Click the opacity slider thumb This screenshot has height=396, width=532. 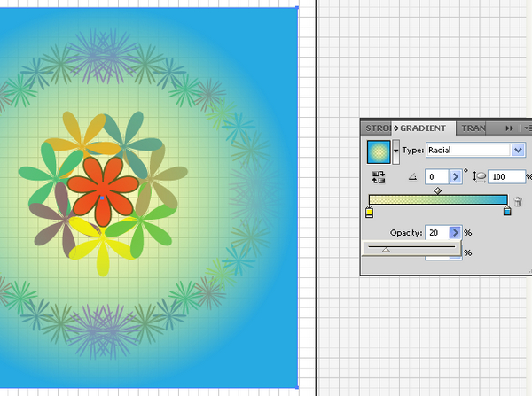385,250
